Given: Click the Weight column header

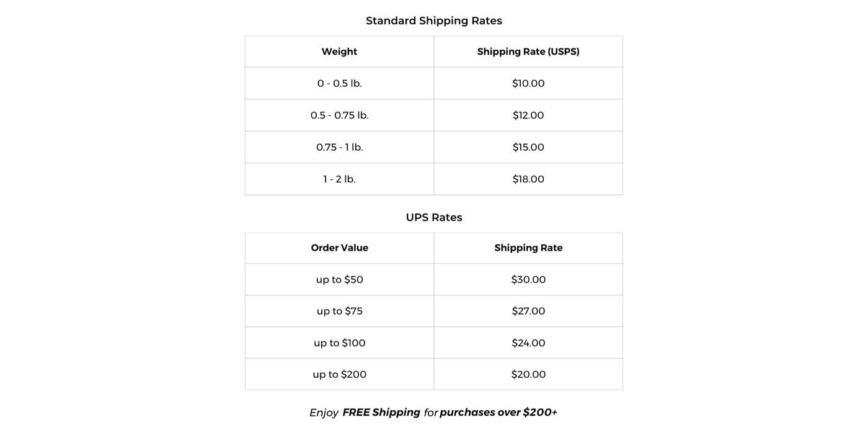Looking at the screenshot, I should (339, 52).
